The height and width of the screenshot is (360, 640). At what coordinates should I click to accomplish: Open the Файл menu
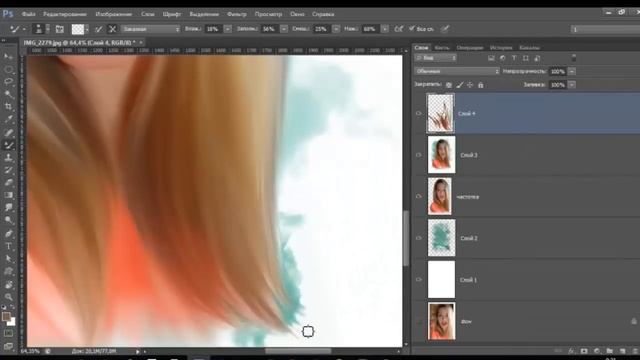tap(28, 14)
